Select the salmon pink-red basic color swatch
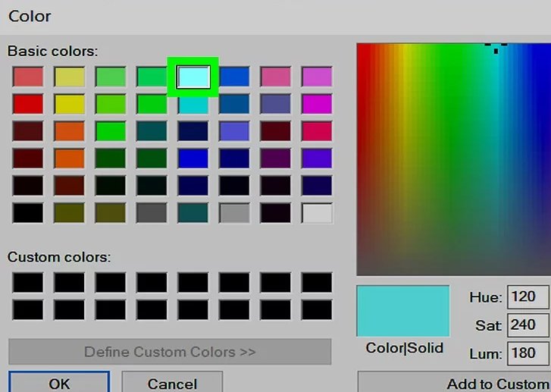Image resolution: width=551 pixels, height=392 pixels. click(x=28, y=77)
